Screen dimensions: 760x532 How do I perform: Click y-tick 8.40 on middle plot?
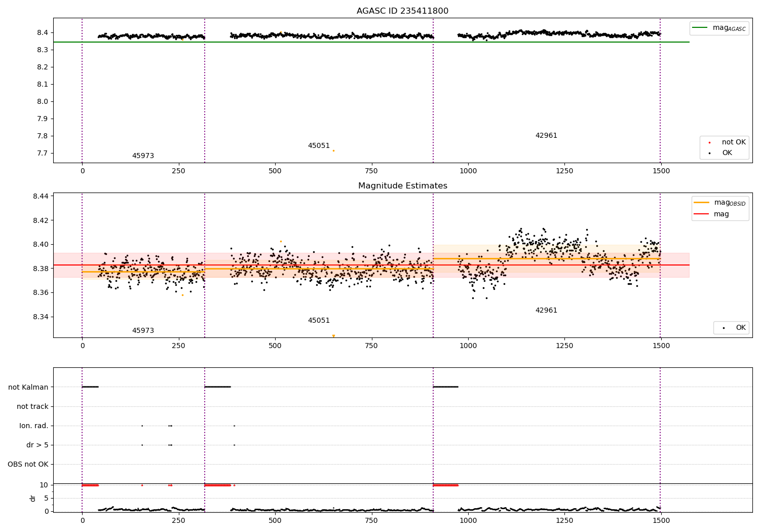pyautogui.click(x=41, y=245)
